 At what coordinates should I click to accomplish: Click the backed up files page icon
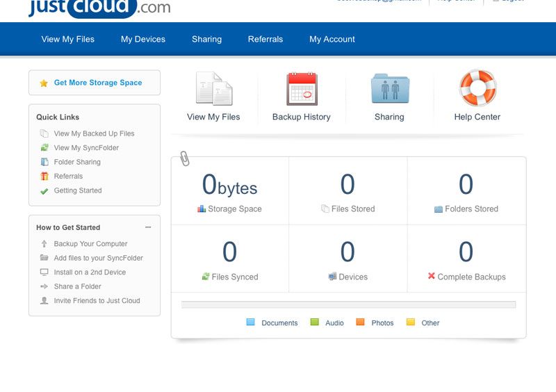tap(44, 133)
